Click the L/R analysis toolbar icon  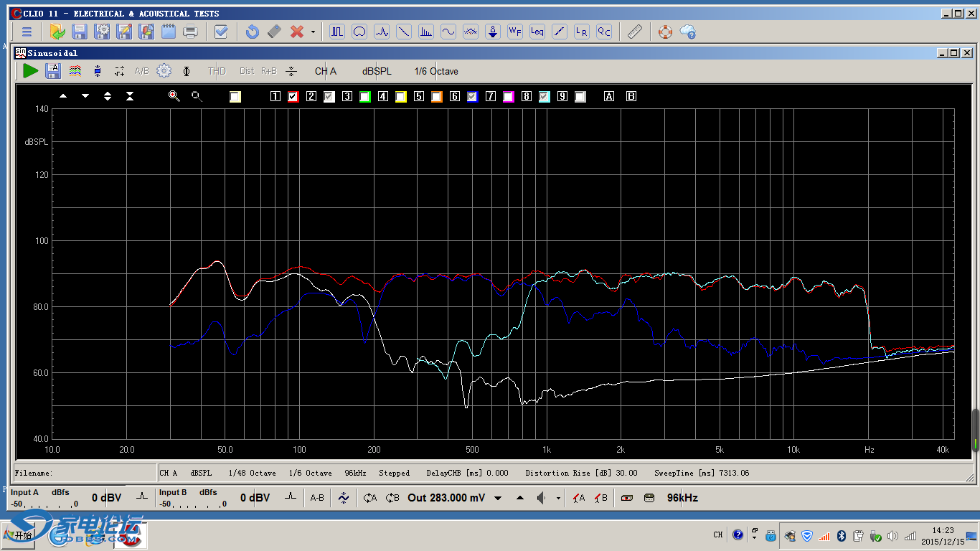(581, 32)
